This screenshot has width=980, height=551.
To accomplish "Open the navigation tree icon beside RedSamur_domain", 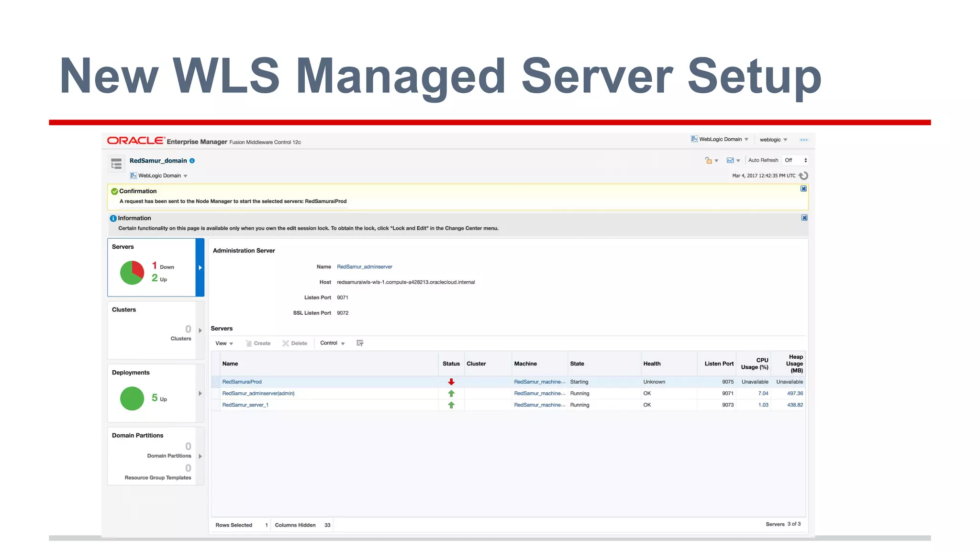I will (x=116, y=164).
